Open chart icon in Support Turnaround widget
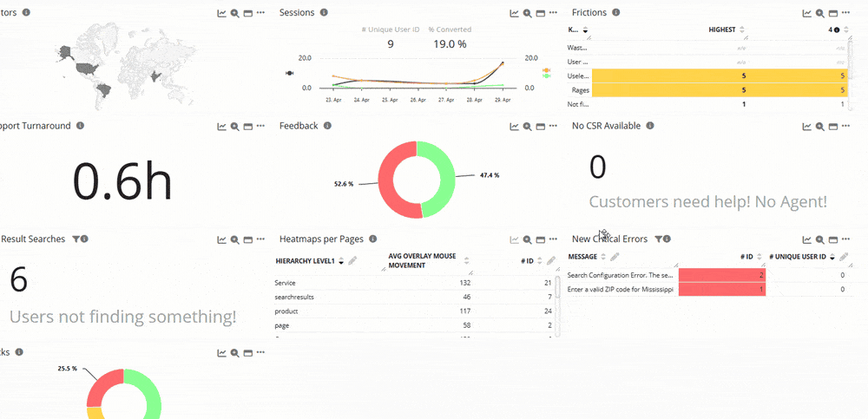Image resolution: width=868 pixels, height=419 pixels. (221, 127)
